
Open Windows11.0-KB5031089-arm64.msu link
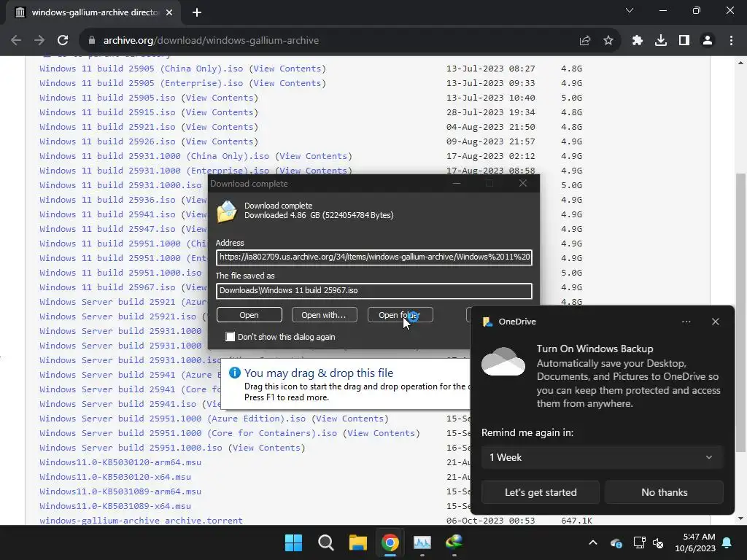click(x=120, y=491)
